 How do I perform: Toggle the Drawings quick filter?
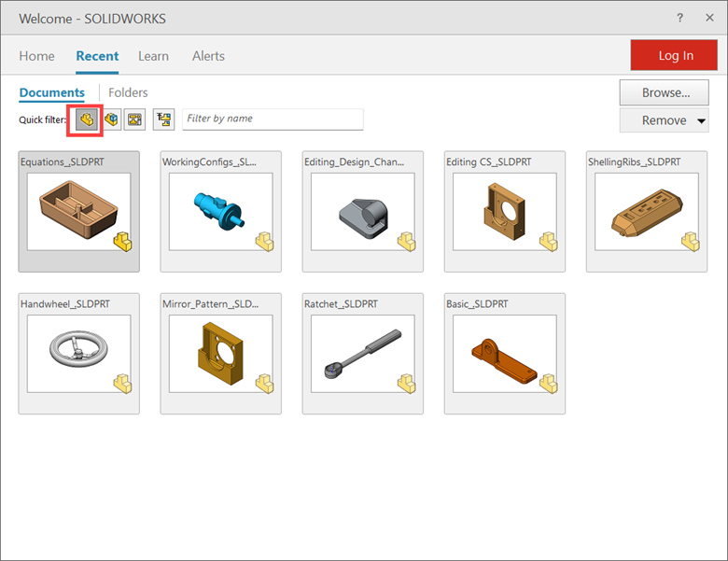[x=134, y=119]
